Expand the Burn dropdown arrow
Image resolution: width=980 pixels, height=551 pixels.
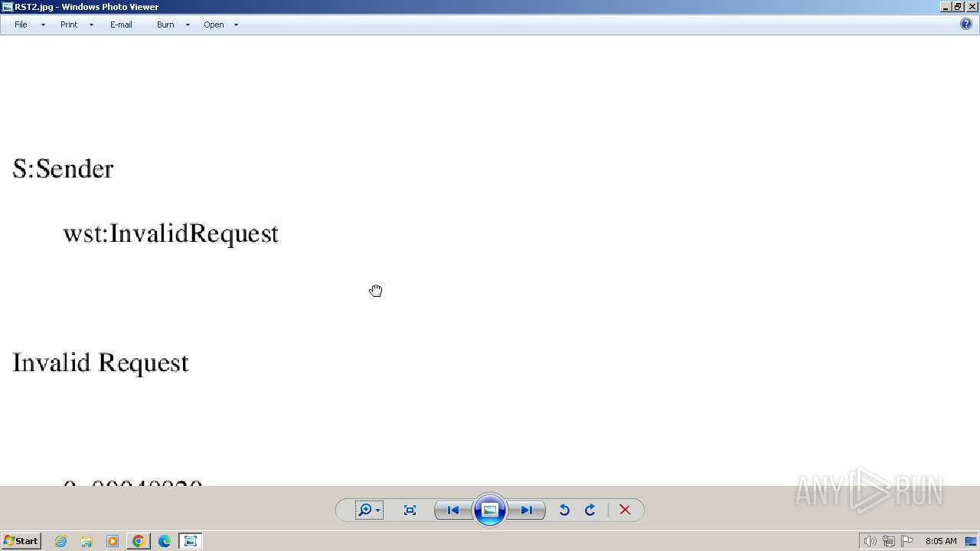tap(188, 24)
